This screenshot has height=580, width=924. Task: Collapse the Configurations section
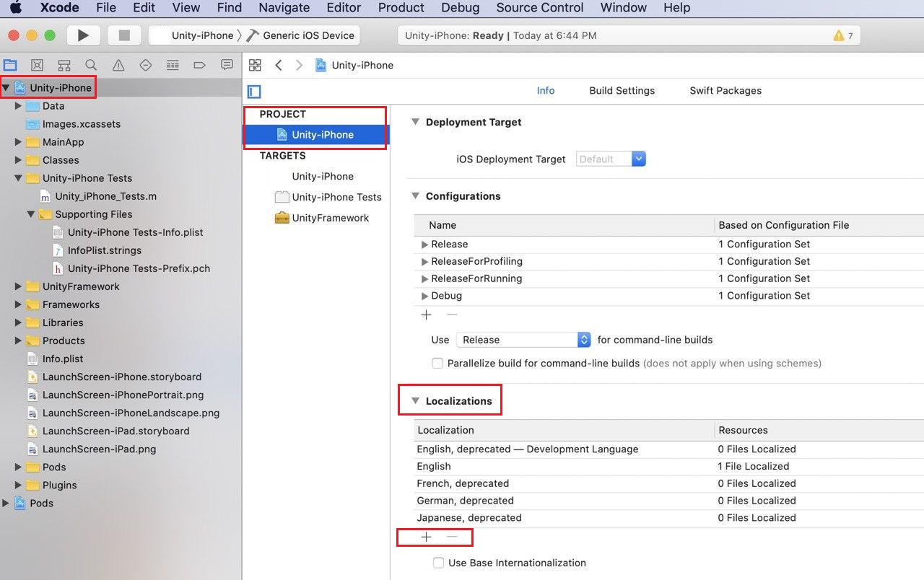(x=415, y=195)
